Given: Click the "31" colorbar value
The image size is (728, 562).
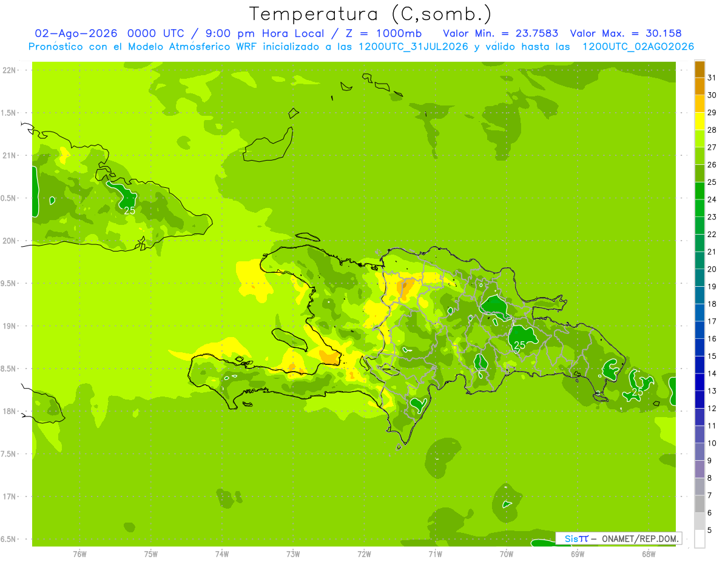Looking at the screenshot, I should [x=712, y=78].
